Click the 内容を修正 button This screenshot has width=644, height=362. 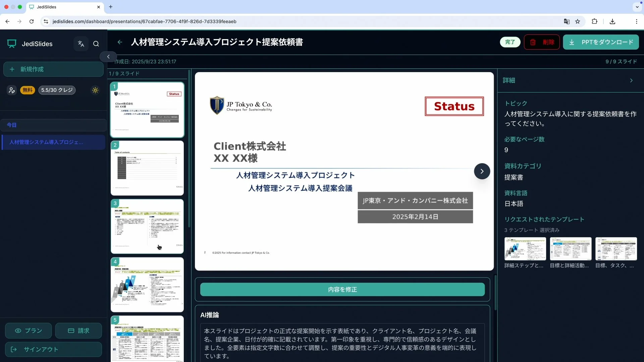(342, 289)
